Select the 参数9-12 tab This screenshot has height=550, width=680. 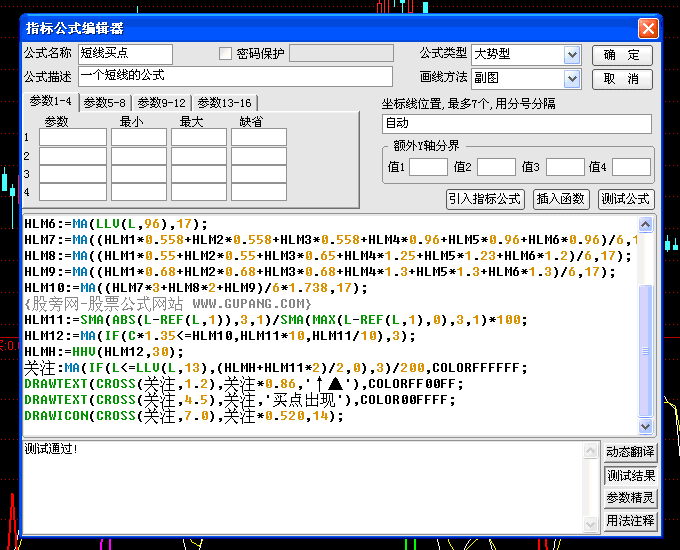coord(161,102)
